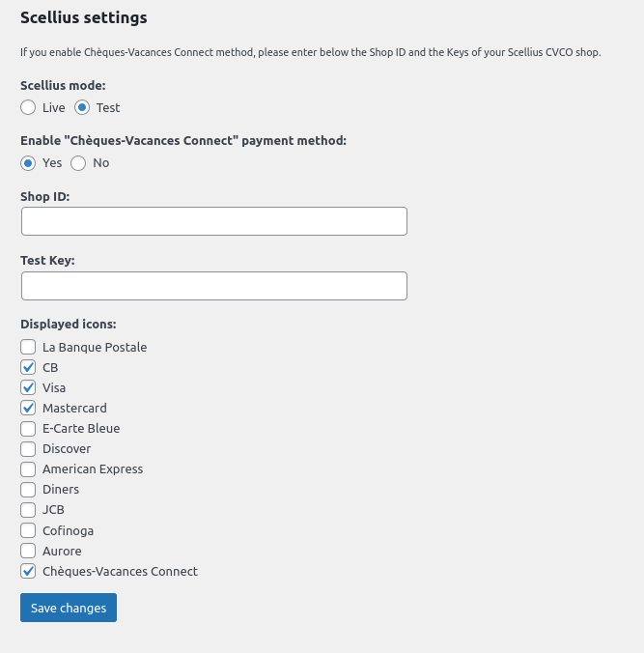Click the Shop ID input field

(x=213, y=221)
